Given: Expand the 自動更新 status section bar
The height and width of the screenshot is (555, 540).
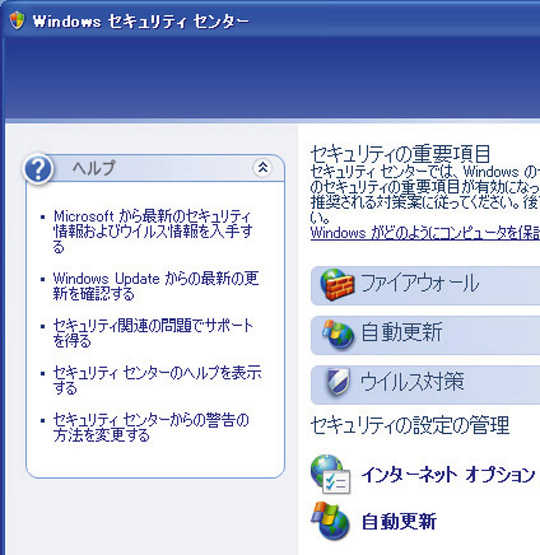Looking at the screenshot, I should coord(425,335).
